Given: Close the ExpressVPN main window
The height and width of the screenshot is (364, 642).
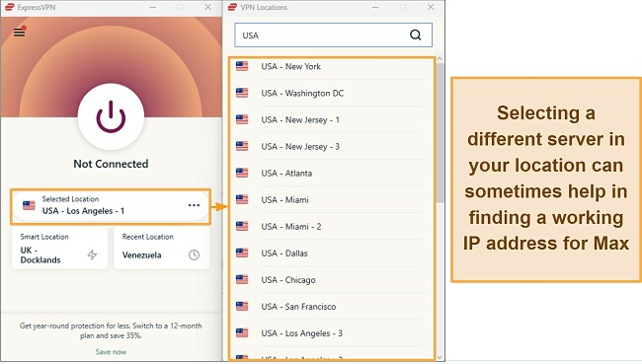Looking at the screenshot, I should coord(208,7).
